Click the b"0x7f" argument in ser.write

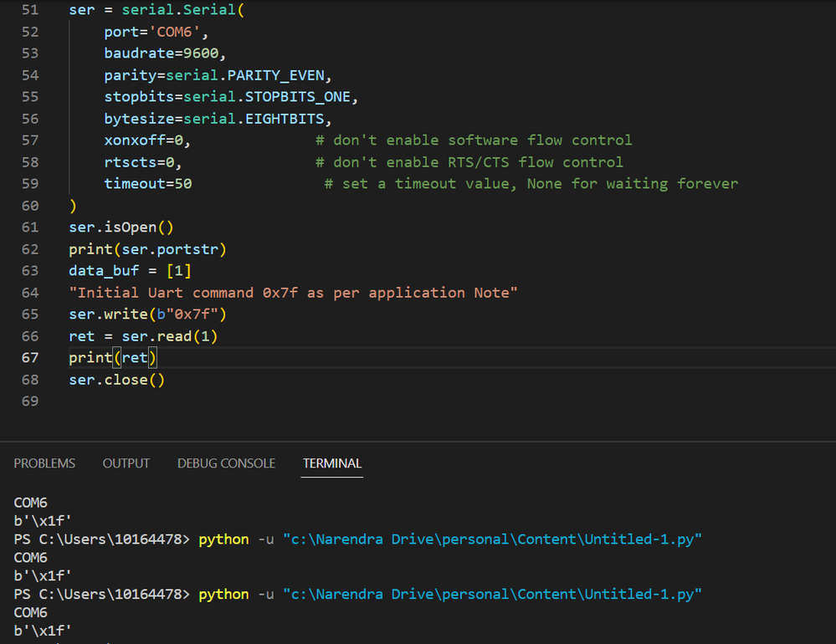(187, 314)
